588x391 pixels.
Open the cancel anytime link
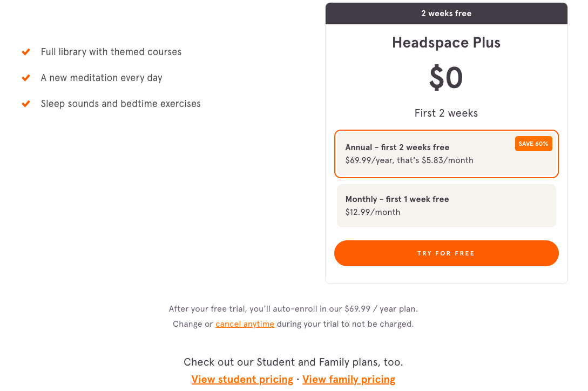click(x=245, y=324)
